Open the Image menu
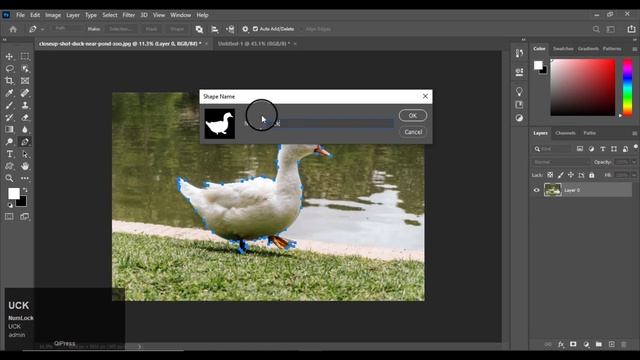 tap(53, 15)
